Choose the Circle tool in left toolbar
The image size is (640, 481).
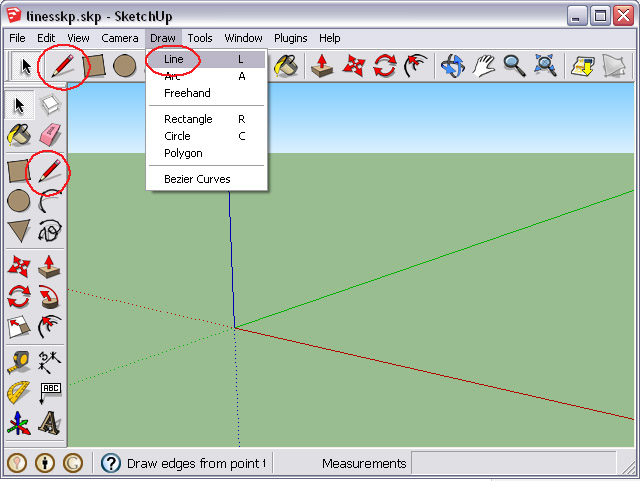[x=19, y=201]
